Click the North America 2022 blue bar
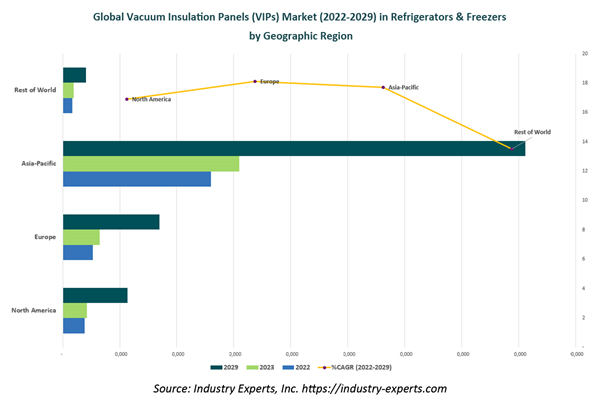The height and width of the screenshot is (400, 600). [73, 325]
